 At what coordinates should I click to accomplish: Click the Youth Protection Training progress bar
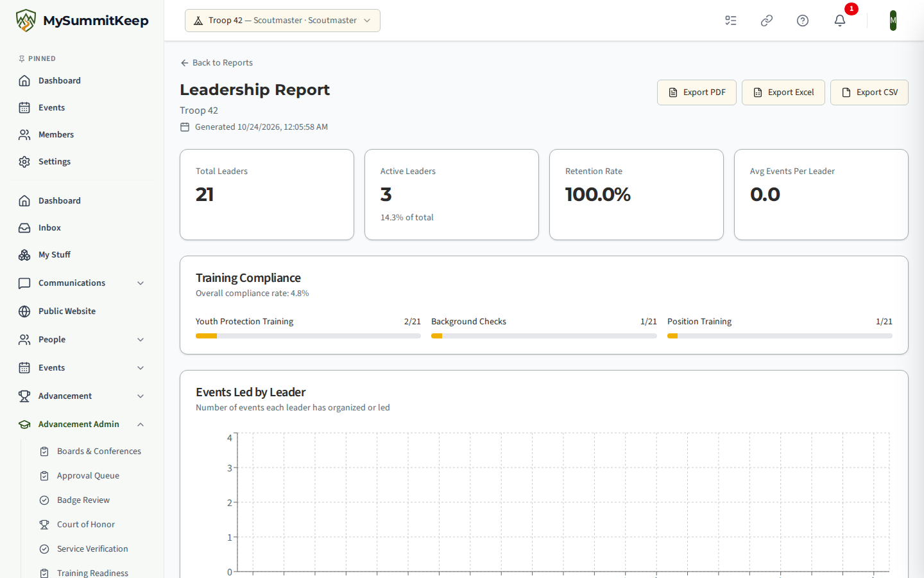(x=308, y=336)
